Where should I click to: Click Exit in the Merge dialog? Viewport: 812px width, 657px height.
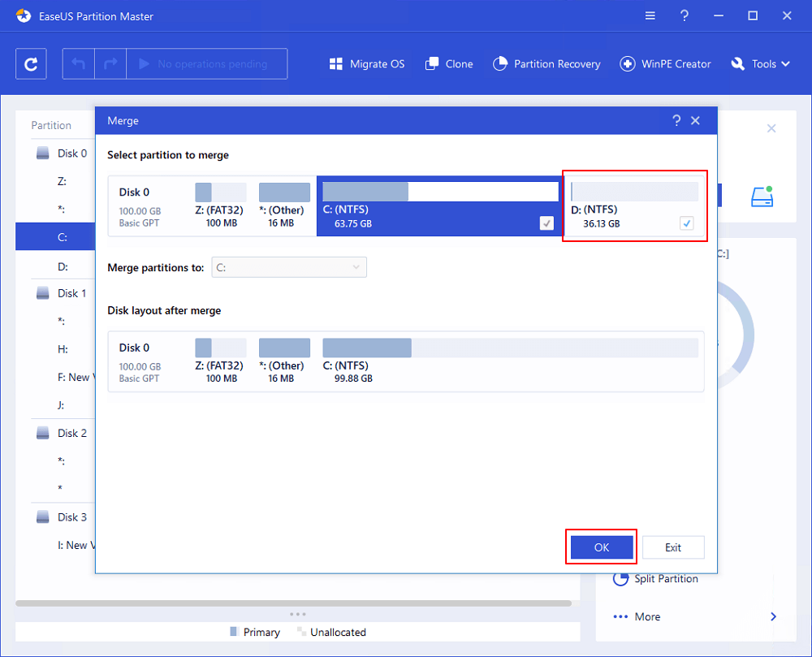[673, 547]
